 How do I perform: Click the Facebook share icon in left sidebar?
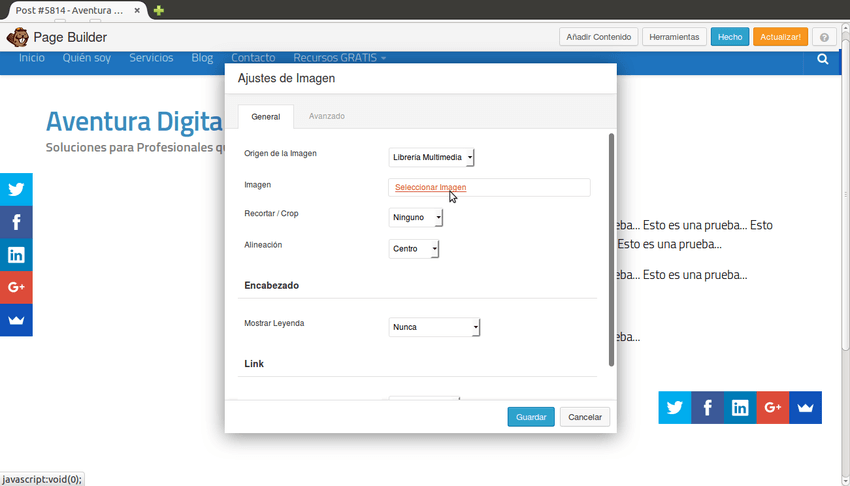(x=16, y=222)
